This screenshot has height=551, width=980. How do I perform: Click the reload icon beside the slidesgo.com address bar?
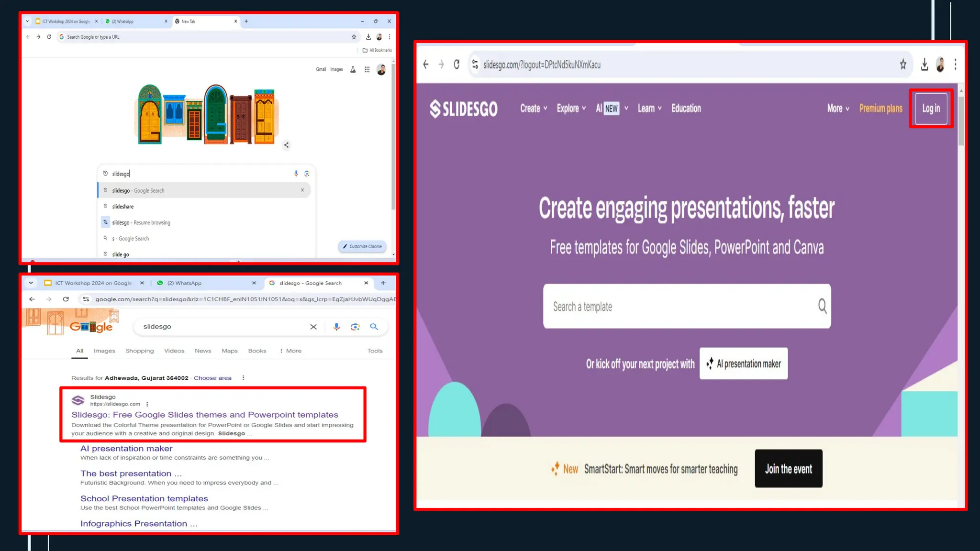click(457, 65)
